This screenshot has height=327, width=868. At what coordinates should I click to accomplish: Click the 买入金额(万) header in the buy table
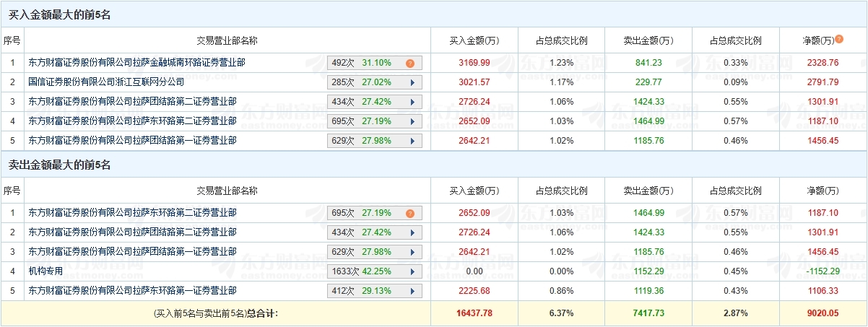(x=474, y=40)
